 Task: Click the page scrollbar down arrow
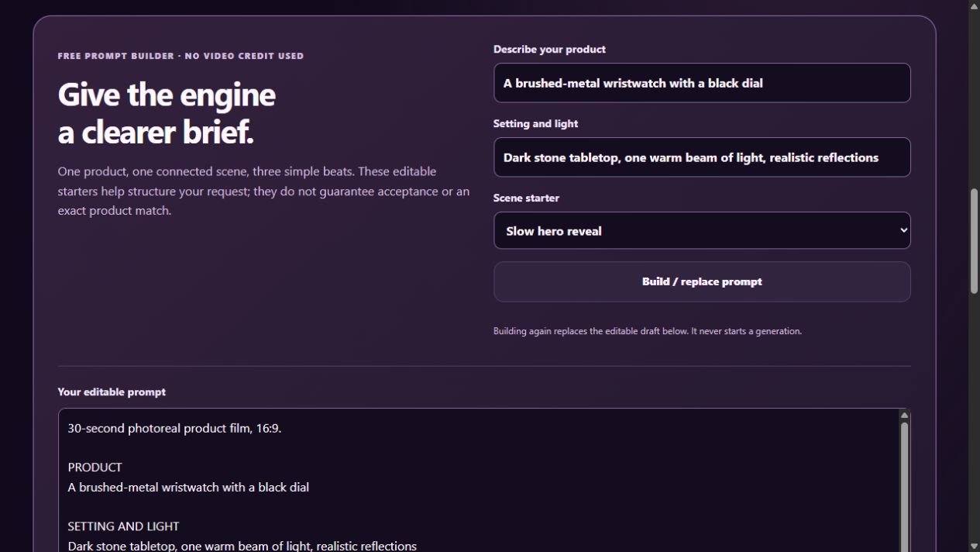pos(975,546)
